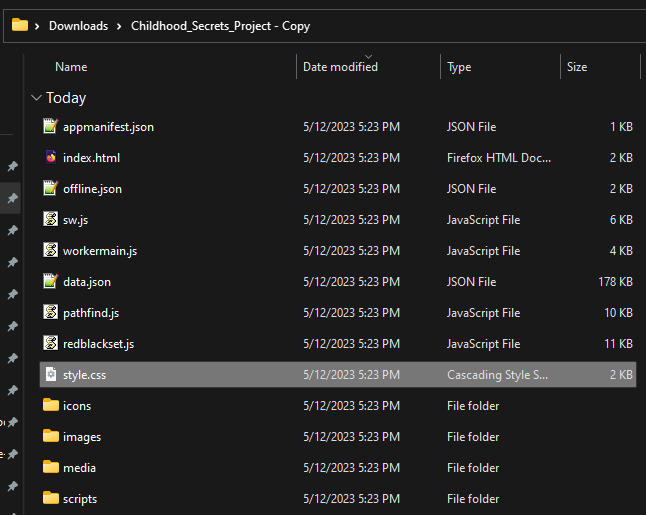Click the Firefox icon beside index.html
Image resolution: width=646 pixels, height=515 pixels.
[51, 158]
